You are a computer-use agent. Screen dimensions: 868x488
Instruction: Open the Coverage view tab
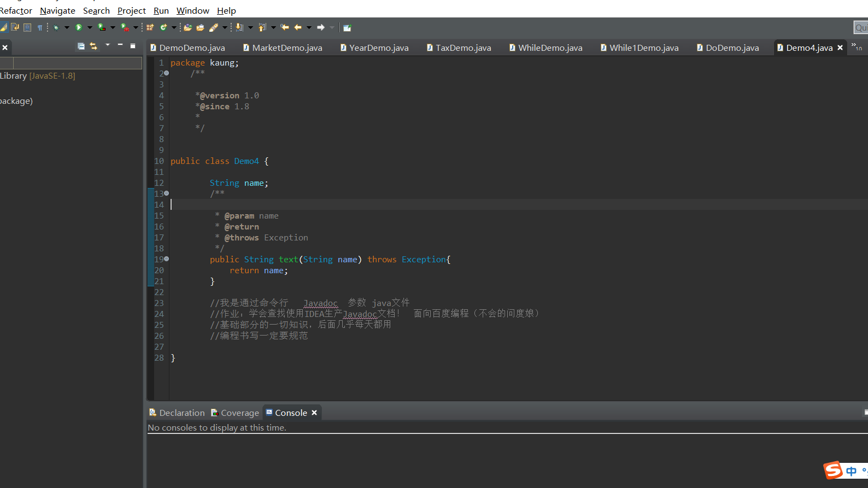coord(235,413)
